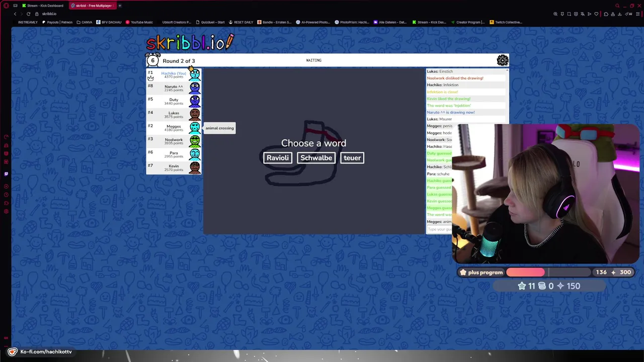Open the extensions cube icon
The image size is (644, 362).
606,14
